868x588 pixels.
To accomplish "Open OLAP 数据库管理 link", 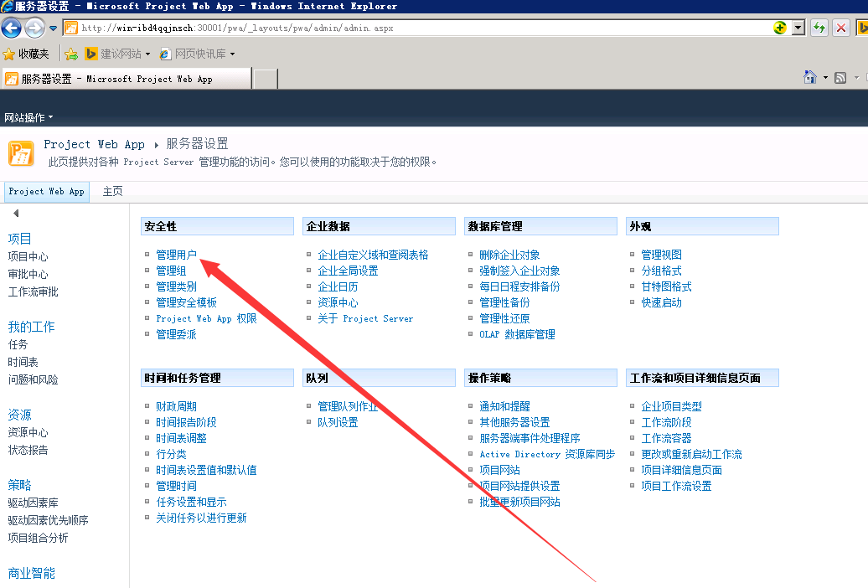I will pyautogui.click(x=518, y=334).
